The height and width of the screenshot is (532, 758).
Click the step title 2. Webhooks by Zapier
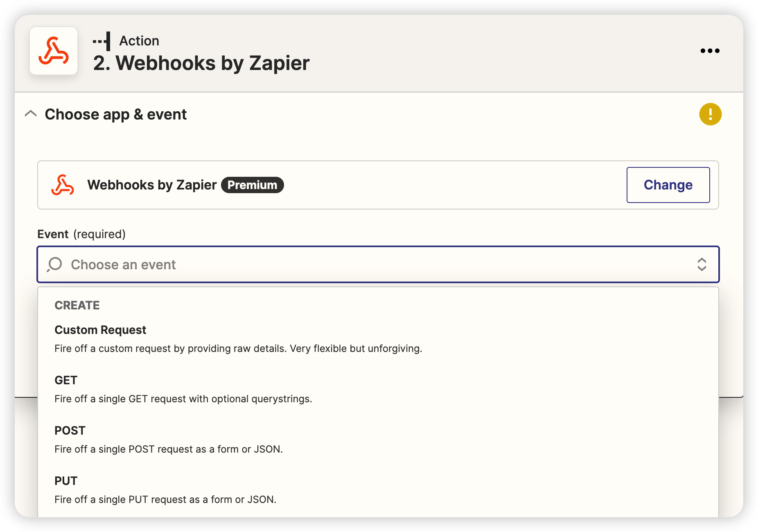[201, 63]
